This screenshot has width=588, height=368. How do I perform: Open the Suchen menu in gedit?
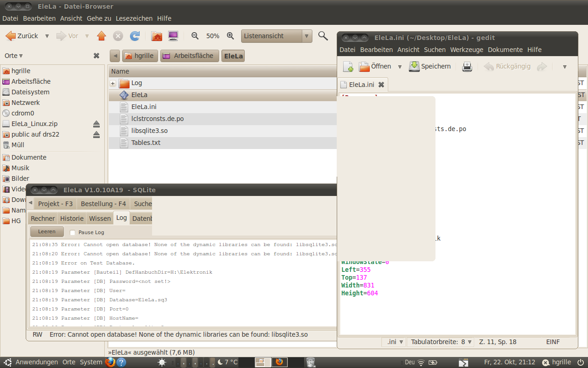tap(435, 50)
